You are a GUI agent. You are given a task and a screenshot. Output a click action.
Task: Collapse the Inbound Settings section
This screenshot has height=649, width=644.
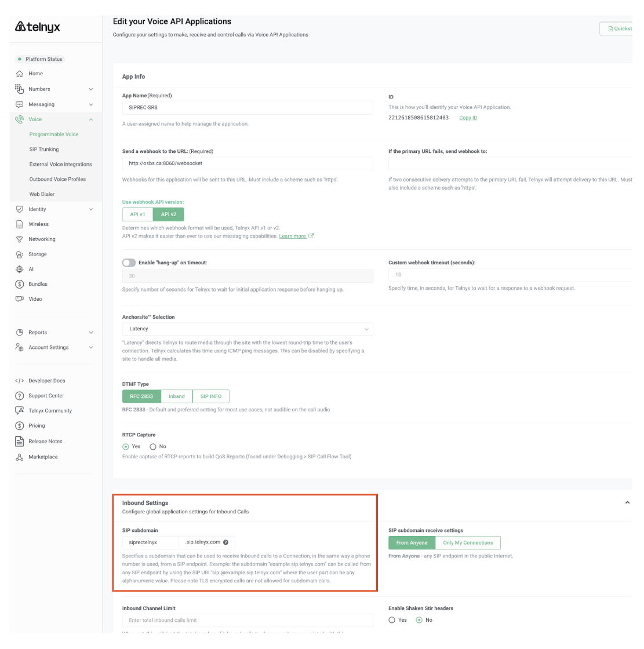[627, 503]
